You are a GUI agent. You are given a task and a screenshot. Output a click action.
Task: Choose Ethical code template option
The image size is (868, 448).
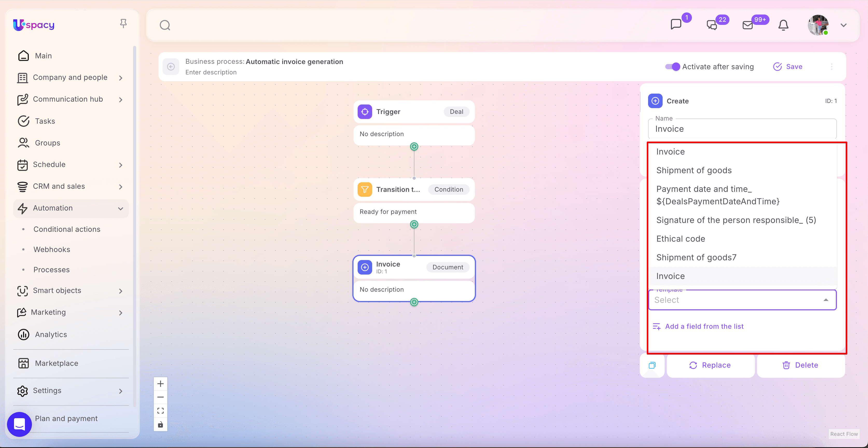click(743, 239)
